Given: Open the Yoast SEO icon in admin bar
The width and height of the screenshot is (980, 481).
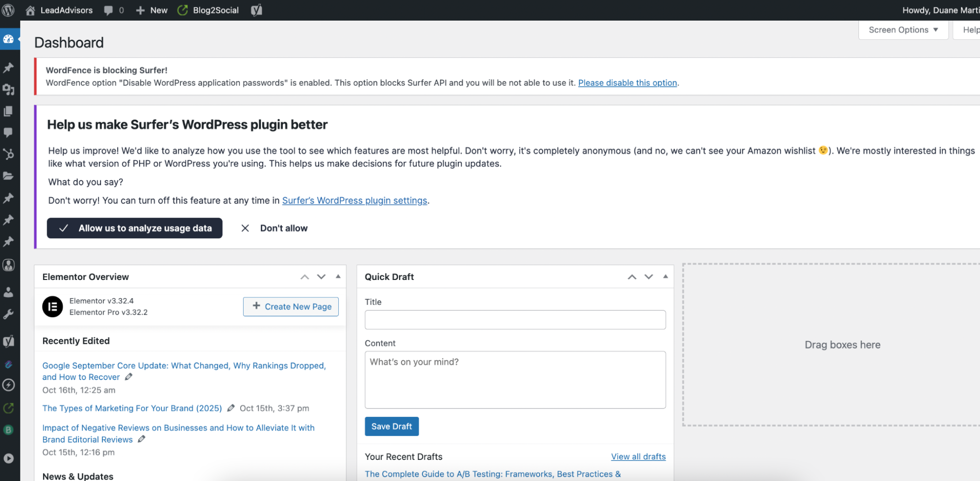Looking at the screenshot, I should (256, 10).
